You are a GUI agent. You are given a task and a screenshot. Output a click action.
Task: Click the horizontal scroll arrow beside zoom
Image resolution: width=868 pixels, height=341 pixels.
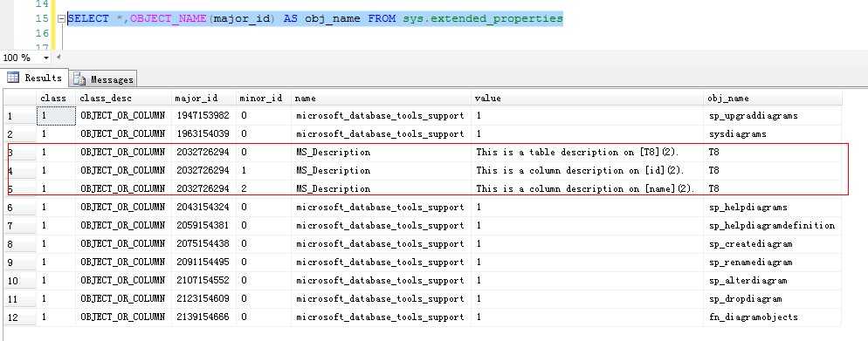point(58,58)
